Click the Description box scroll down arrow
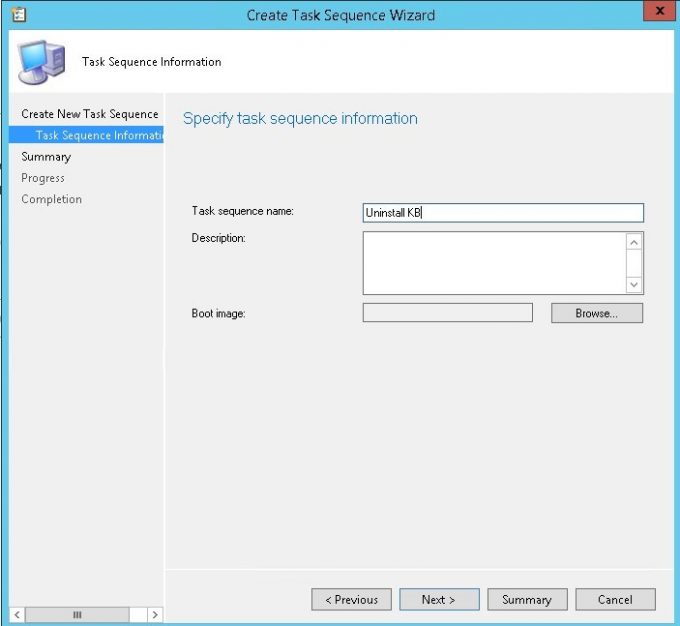This screenshot has height=626, width=680. pos(634,285)
